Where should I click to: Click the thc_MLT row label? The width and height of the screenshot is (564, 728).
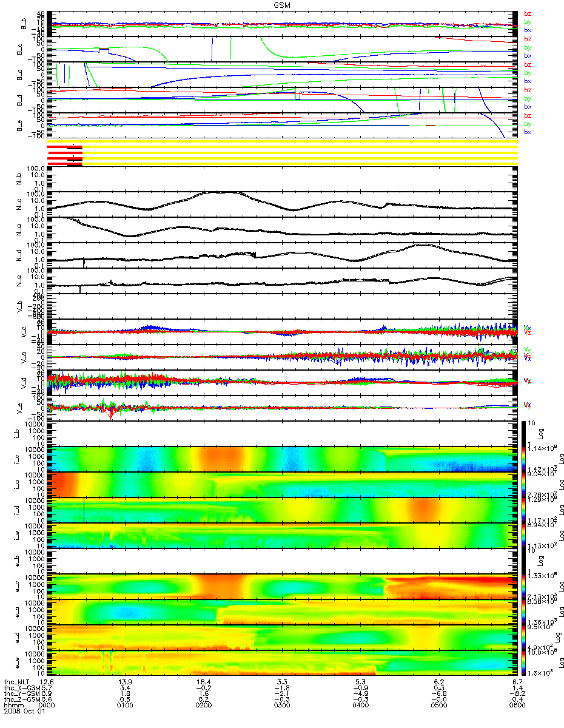(x=17, y=682)
